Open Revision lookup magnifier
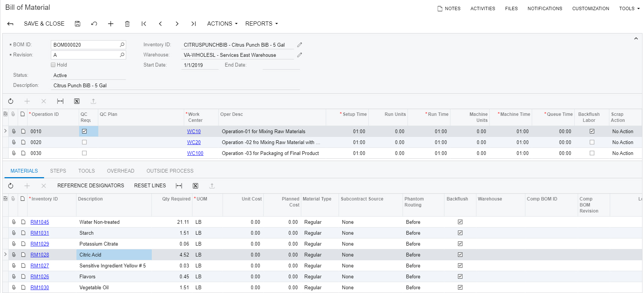 [122, 55]
